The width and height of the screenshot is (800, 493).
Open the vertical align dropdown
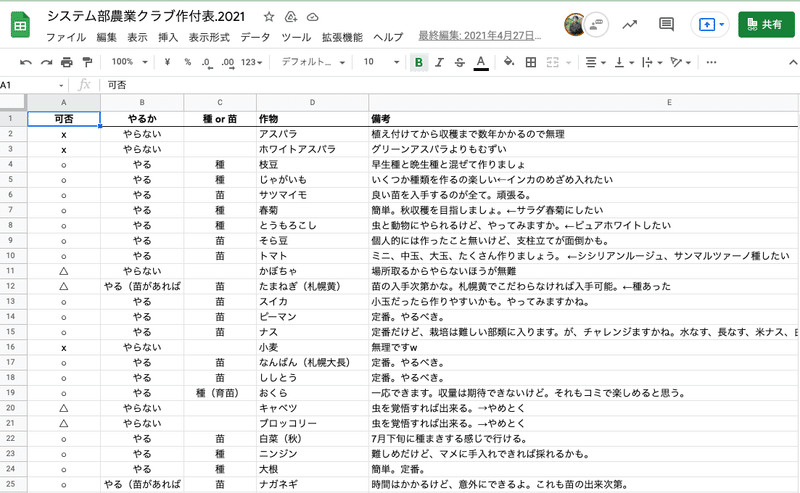tap(623, 62)
